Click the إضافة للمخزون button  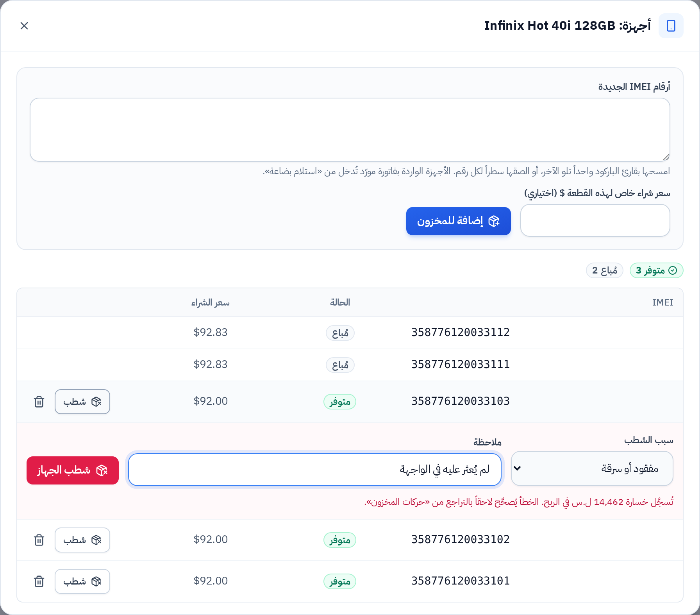(459, 221)
